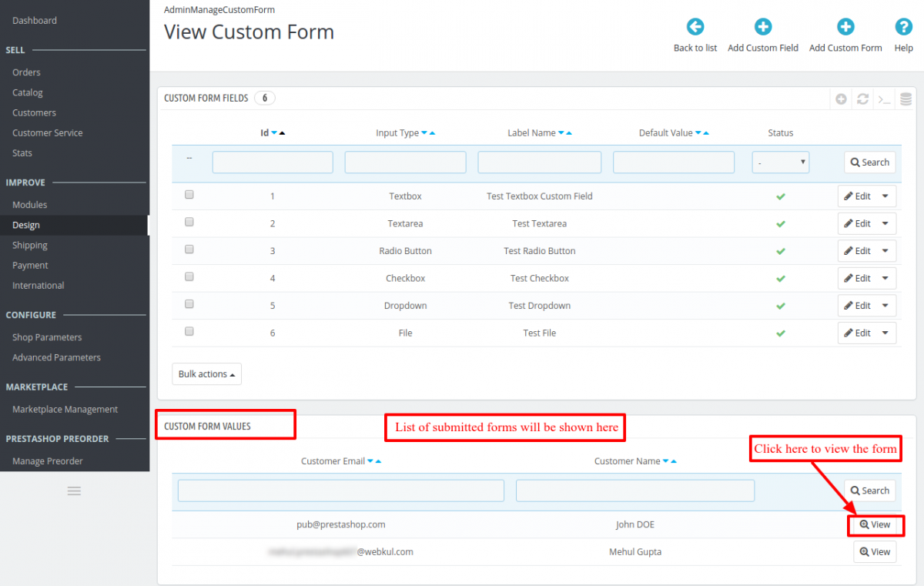Click the Back to list arrow icon
The height and width of the screenshot is (586, 924).
[695, 28]
